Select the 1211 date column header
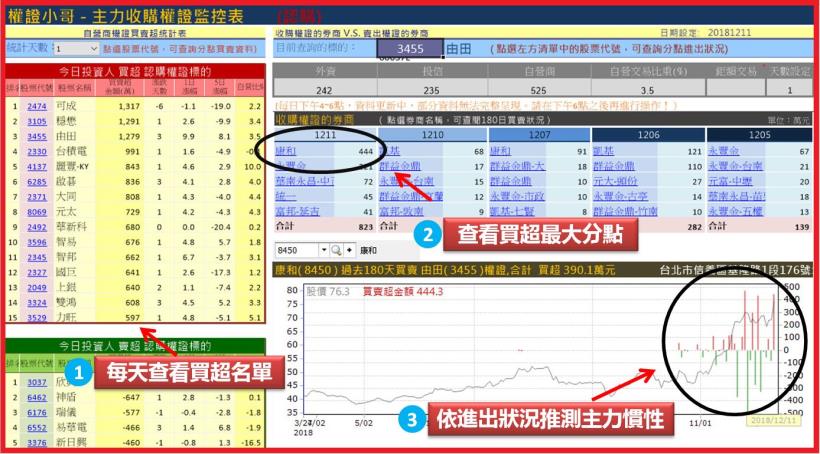Viewport: 820px width, 454px height. [325, 135]
